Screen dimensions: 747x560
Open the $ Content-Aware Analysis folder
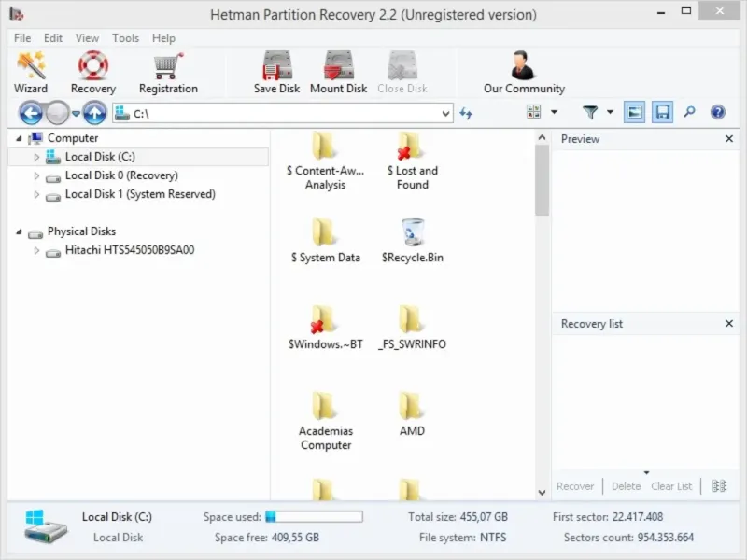(x=325, y=161)
